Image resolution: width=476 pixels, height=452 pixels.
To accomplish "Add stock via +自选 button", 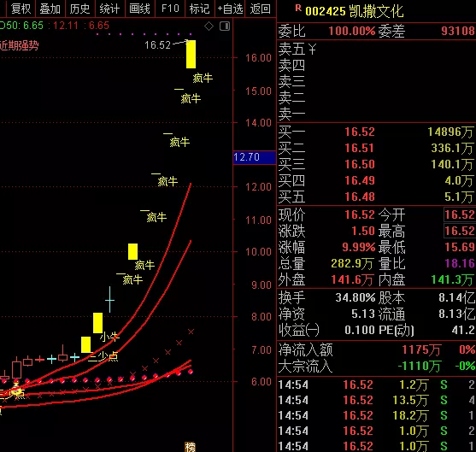I will [230, 9].
